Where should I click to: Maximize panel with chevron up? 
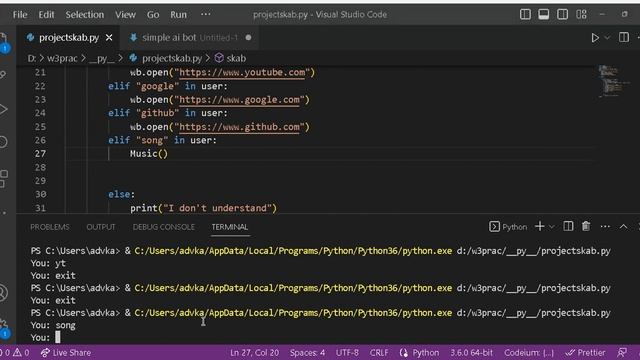(x=623, y=227)
